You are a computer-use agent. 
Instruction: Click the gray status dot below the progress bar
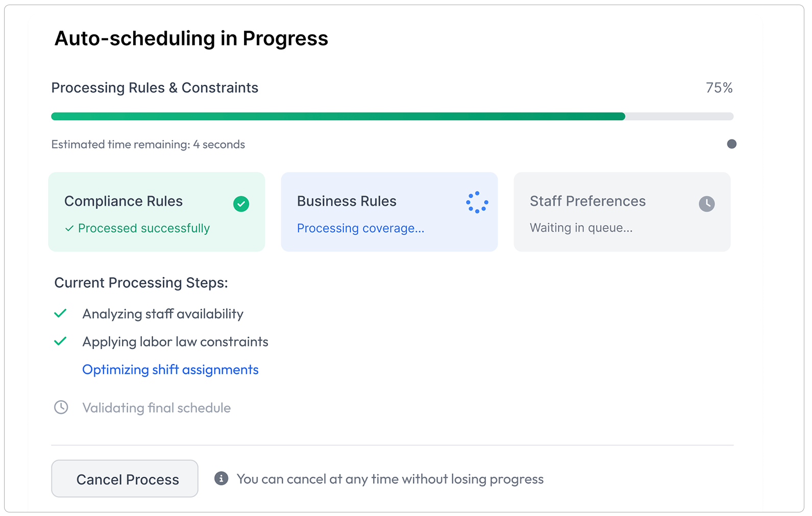point(731,144)
